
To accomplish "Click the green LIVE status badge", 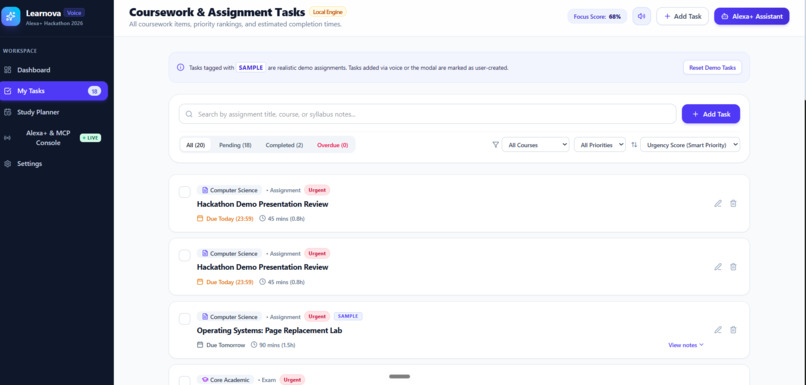I will tap(90, 138).
